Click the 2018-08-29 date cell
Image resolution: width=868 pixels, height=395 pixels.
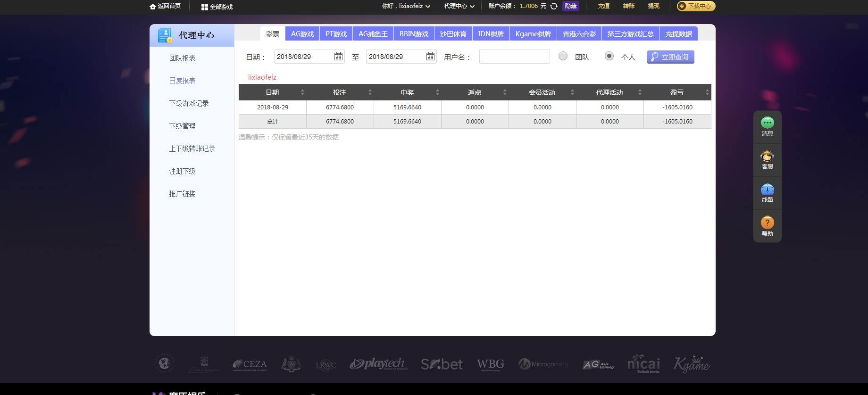[273, 107]
